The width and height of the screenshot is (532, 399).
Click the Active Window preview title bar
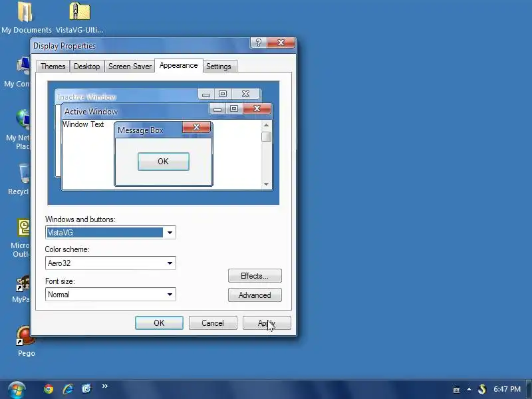coord(136,111)
